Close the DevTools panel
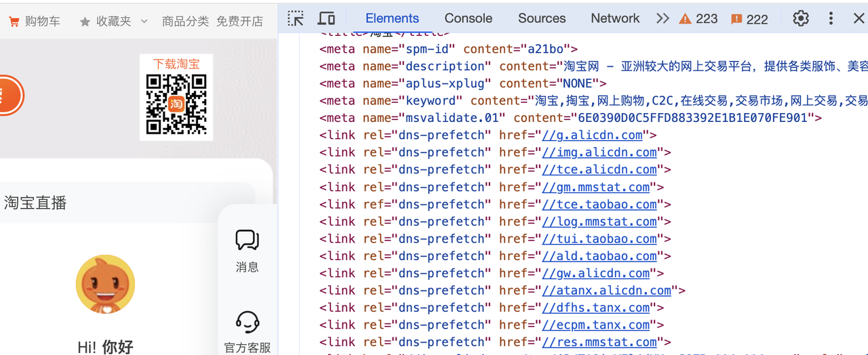This screenshot has width=868, height=355. coord(859,18)
